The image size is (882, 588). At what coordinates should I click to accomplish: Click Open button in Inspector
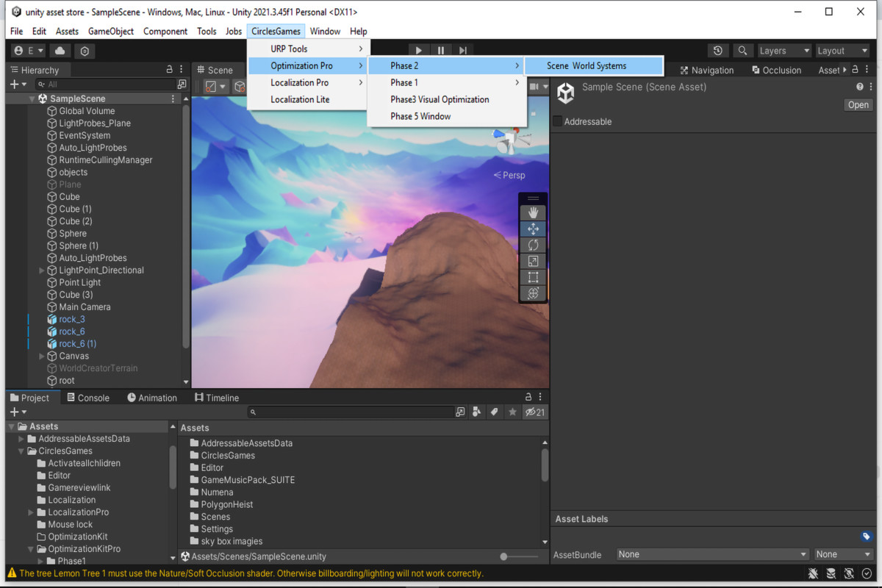pyautogui.click(x=858, y=104)
